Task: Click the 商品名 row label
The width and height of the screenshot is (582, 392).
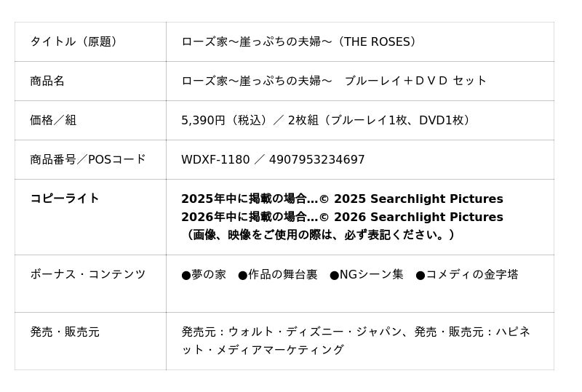Action: coord(47,81)
